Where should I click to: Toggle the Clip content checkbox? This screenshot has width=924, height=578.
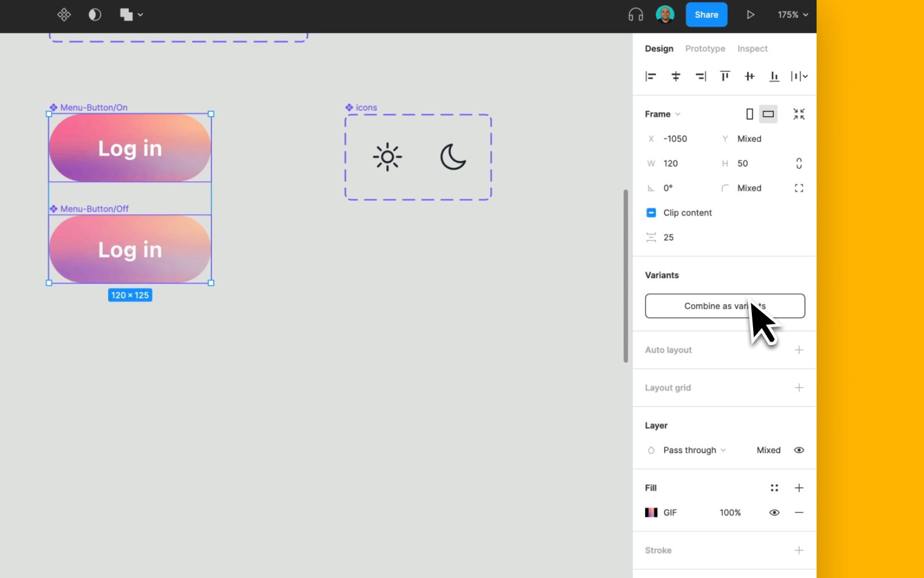[x=651, y=213]
